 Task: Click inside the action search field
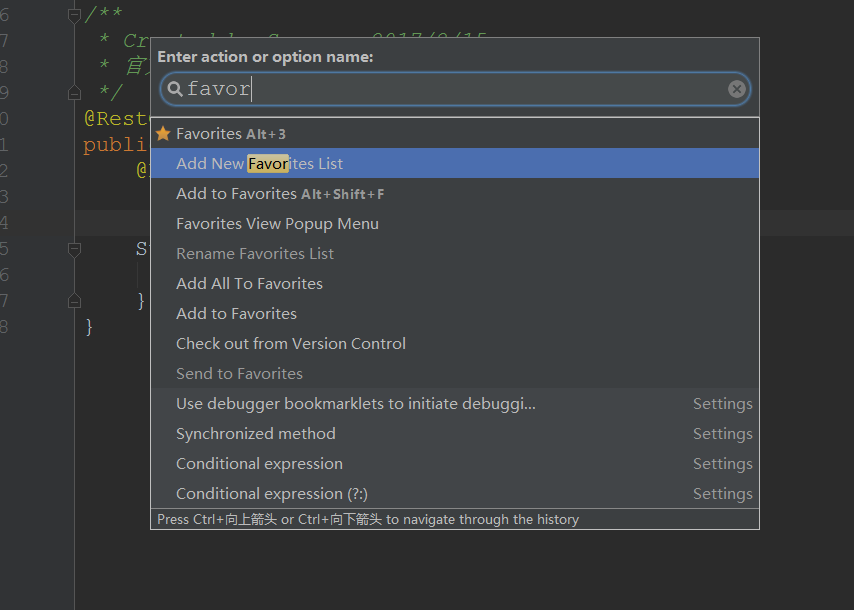click(450, 89)
